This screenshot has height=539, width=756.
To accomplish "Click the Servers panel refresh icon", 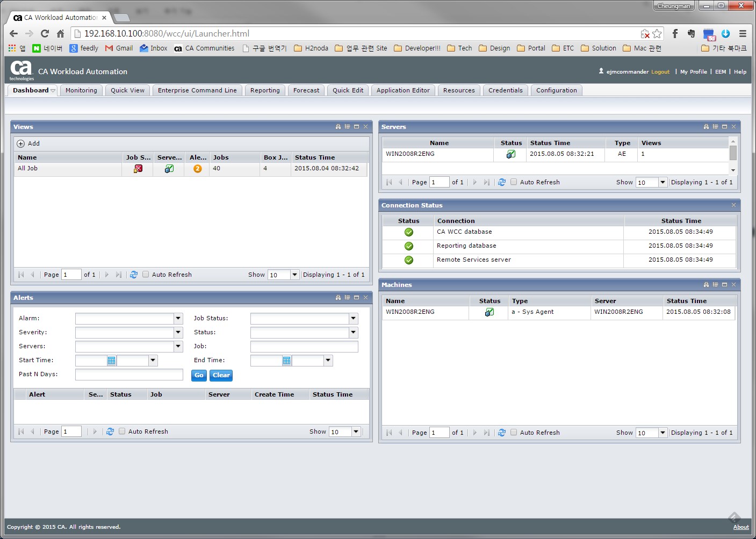I will (502, 182).
